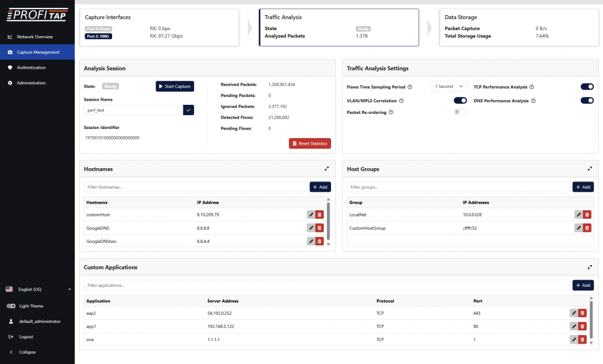
Task: Delete the GoogleDNS hostname entry
Action: [x=319, y=228]
